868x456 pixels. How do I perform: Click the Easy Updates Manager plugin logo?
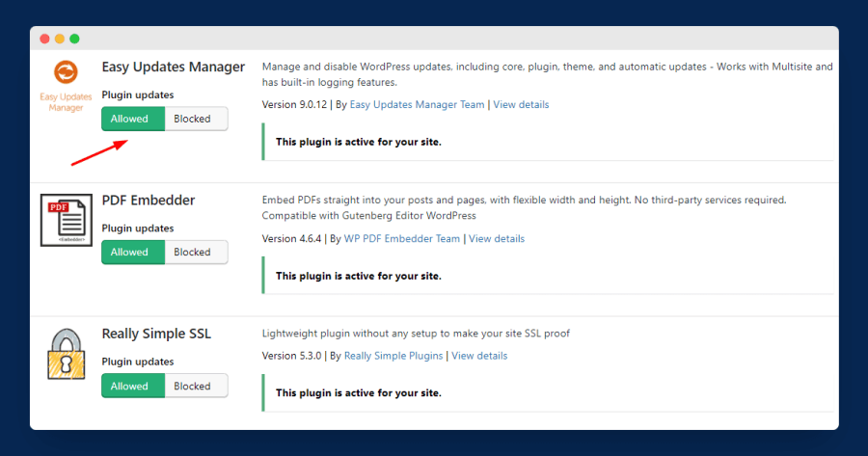(66, 86)
